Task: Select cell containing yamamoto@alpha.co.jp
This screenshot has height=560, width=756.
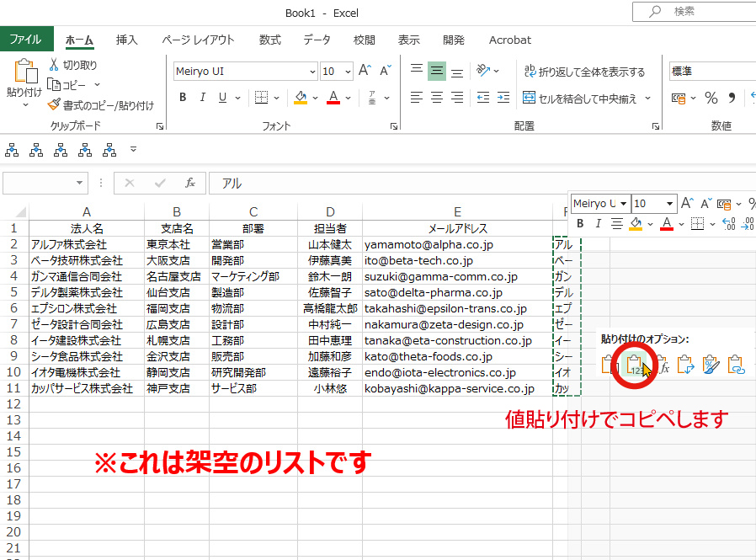Action: coord(457,244)
